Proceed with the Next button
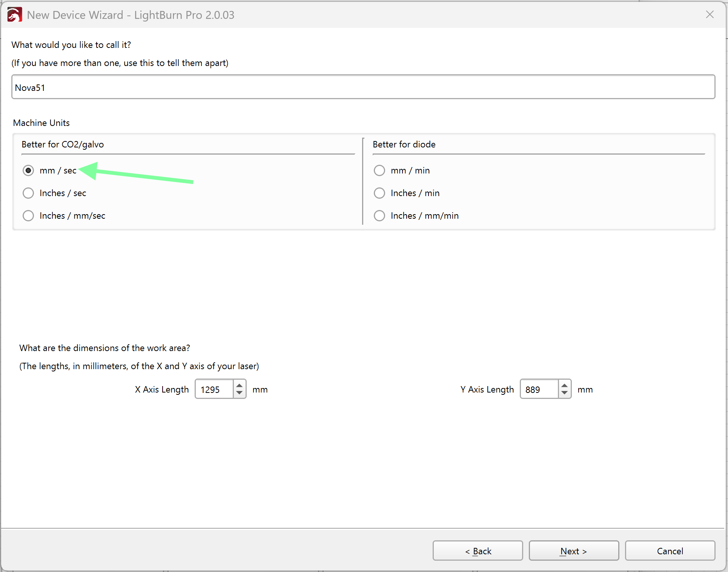 [573, 551]
